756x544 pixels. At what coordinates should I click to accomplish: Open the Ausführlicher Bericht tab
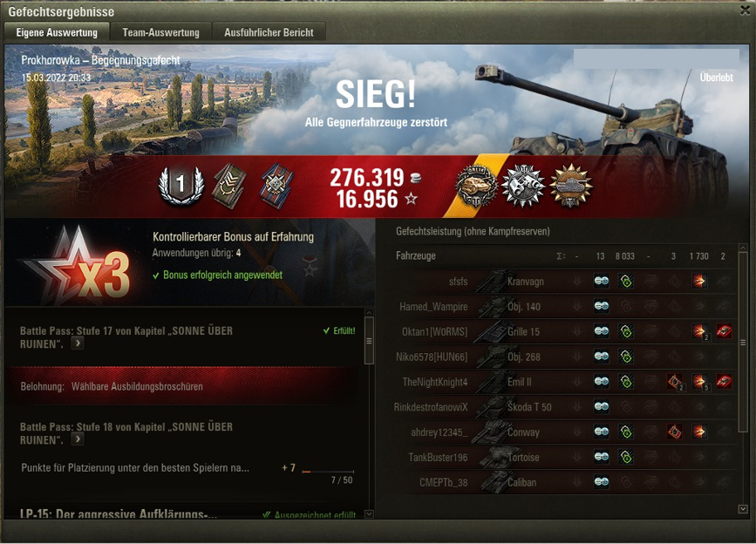click(269, 32)
